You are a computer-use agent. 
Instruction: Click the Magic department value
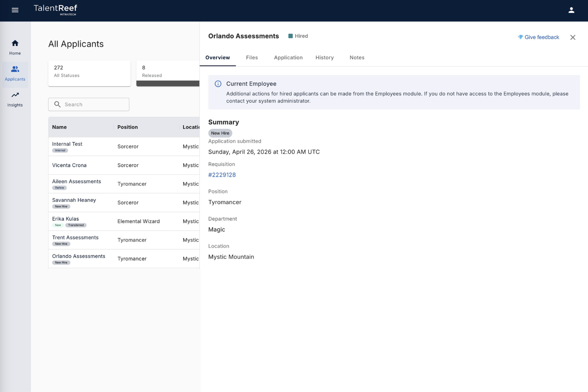tap(217, 230)
